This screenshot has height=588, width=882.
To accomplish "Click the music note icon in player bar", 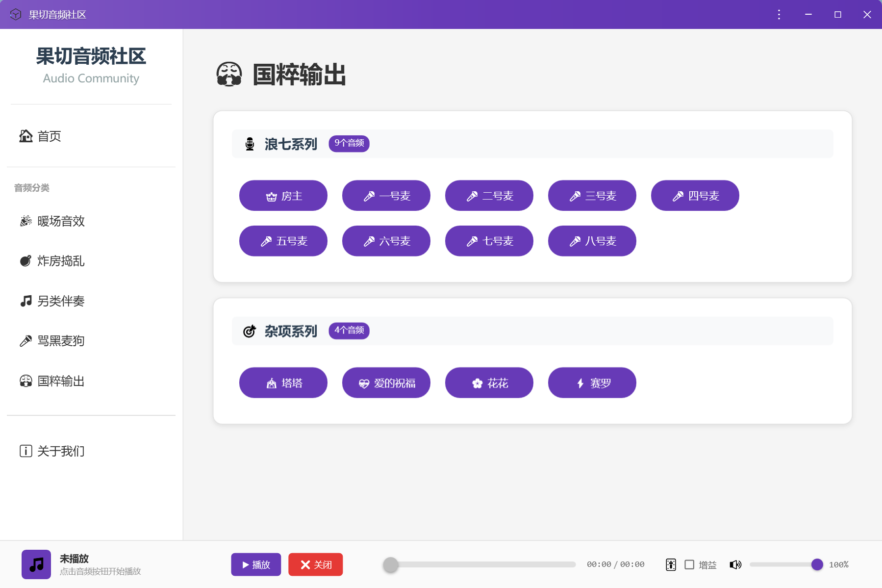I will (36, 564).
